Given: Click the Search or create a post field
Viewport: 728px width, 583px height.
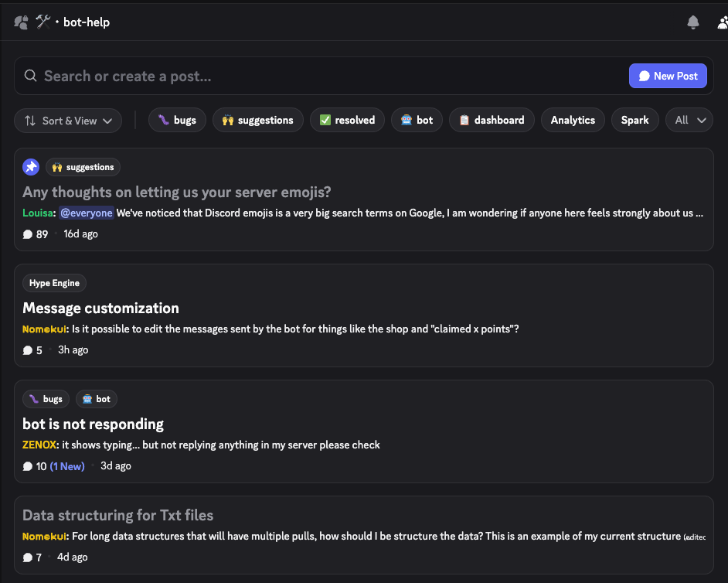Looking at the screenshot, I should click(x=309, y=76).
